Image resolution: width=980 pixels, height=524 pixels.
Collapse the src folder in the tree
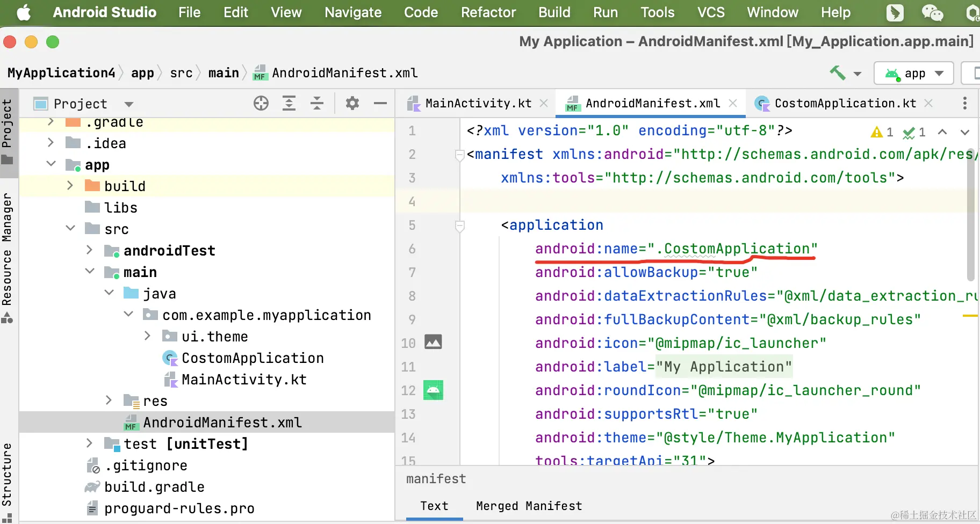tap(70, 229)
